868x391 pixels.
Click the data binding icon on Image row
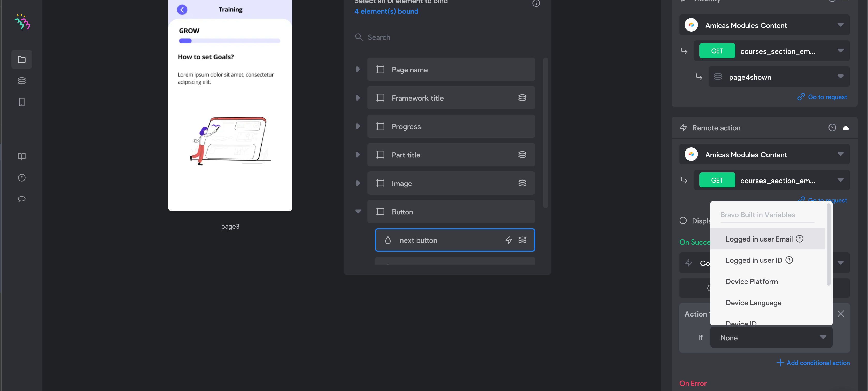[522, 183]
